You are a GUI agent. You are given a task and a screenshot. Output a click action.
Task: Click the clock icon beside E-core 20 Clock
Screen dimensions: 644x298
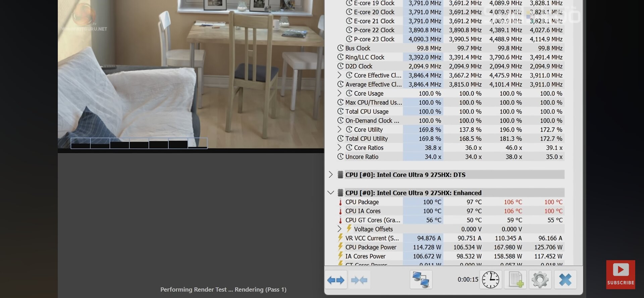[349, 12]
